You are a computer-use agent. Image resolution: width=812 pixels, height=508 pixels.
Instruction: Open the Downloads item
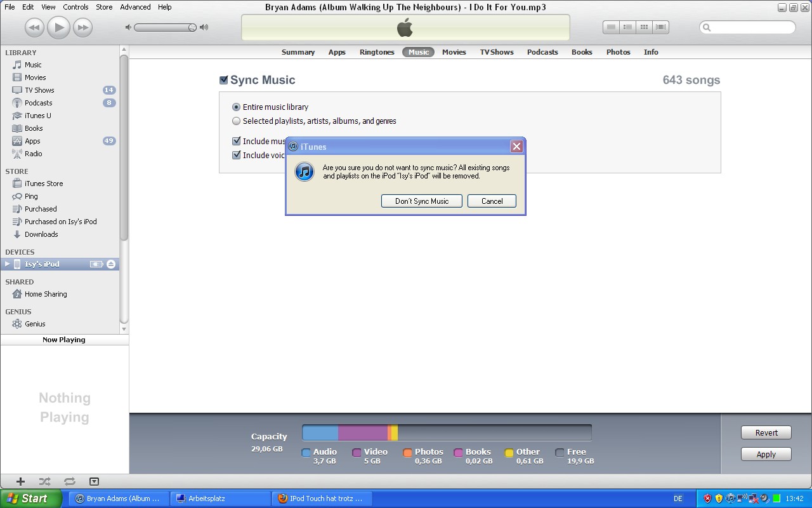point(41,234)
